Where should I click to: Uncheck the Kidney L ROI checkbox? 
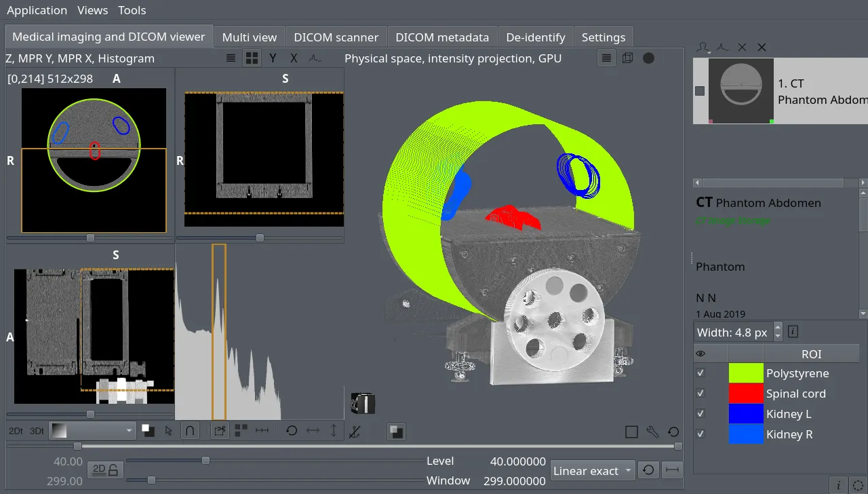point(701,414)
